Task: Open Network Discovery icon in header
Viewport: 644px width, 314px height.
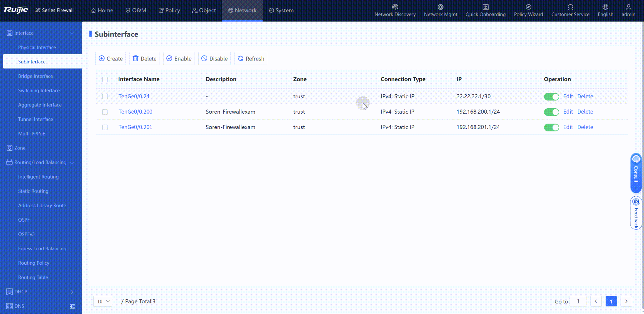Action: (395, 7)
